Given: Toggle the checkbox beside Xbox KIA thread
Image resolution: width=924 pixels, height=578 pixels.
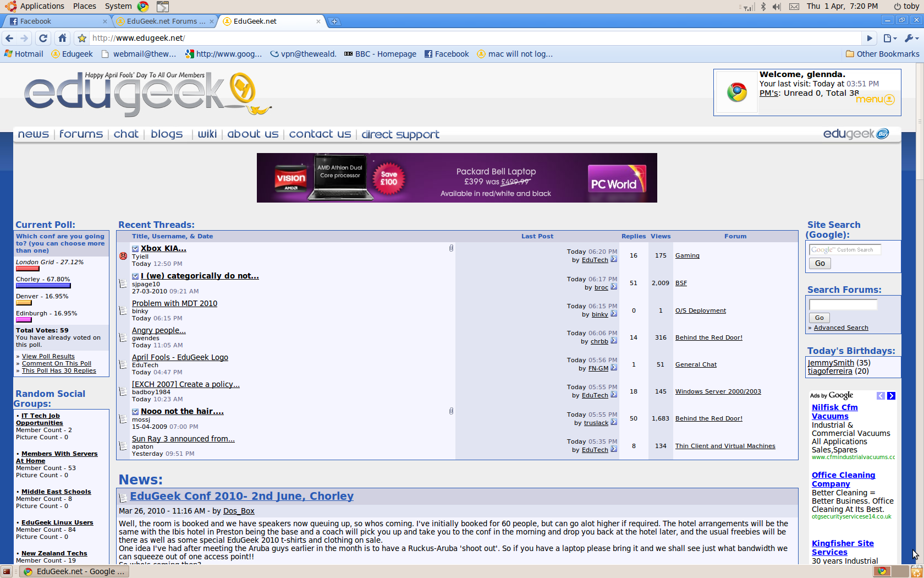Looking at the screenshot, I should click(135, 249).
